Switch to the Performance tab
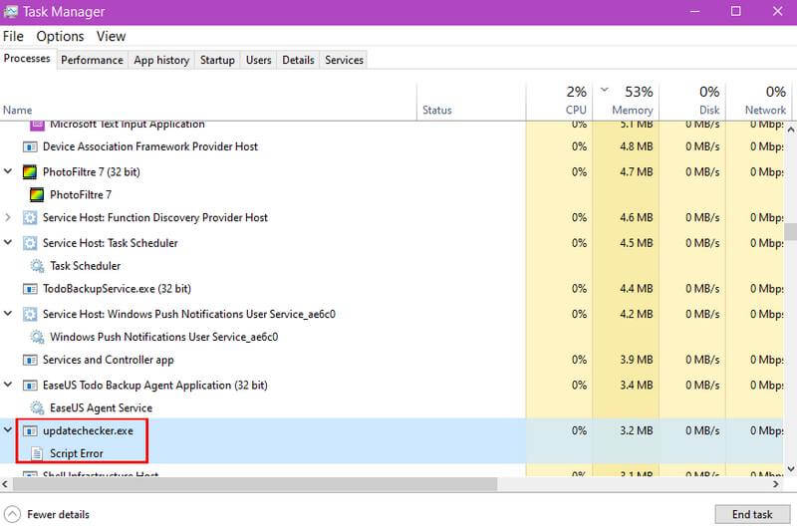 click(92, 60)
